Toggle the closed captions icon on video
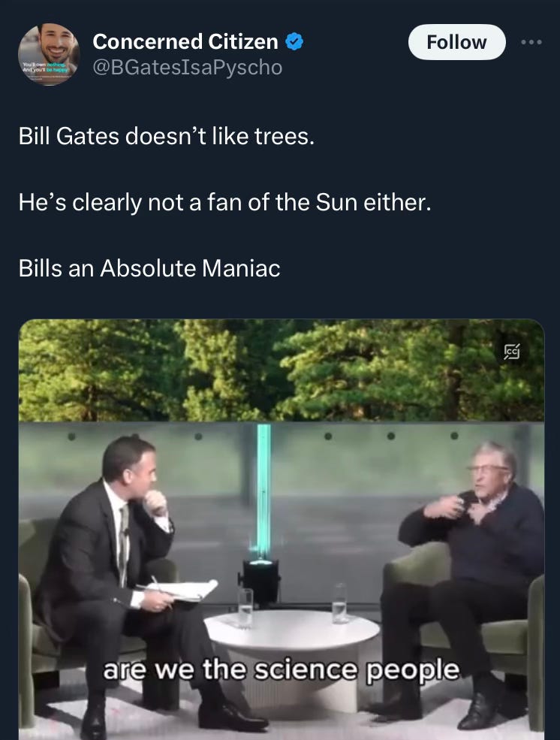Image resolution: width=560 pixels, height=740 pixels. (512, 351)
